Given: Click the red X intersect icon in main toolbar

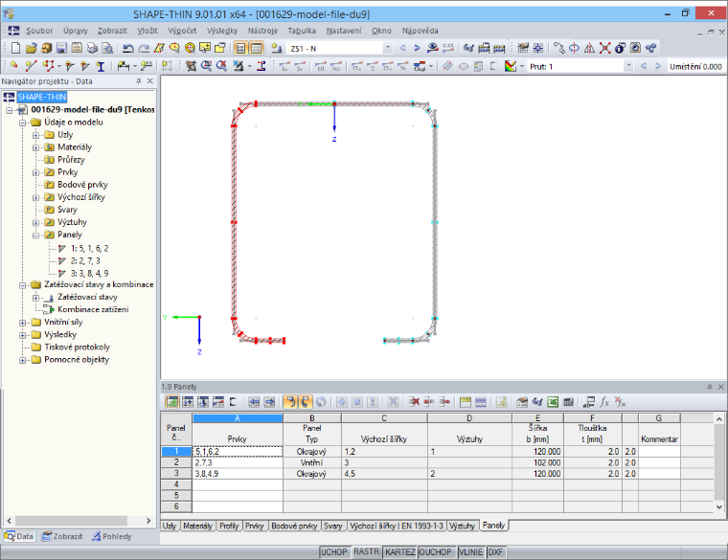Looking at the screenshot, I should (605, 48).
